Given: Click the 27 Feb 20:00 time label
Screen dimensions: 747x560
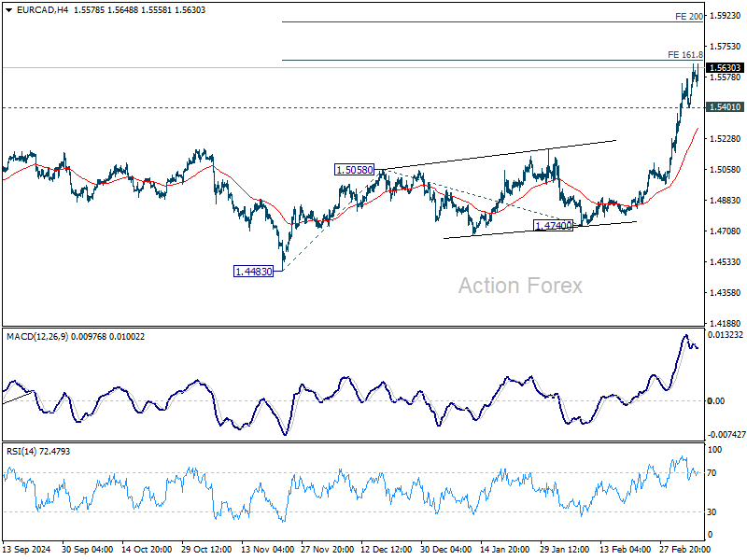Looking at the screenshot, I should point(685,549).
